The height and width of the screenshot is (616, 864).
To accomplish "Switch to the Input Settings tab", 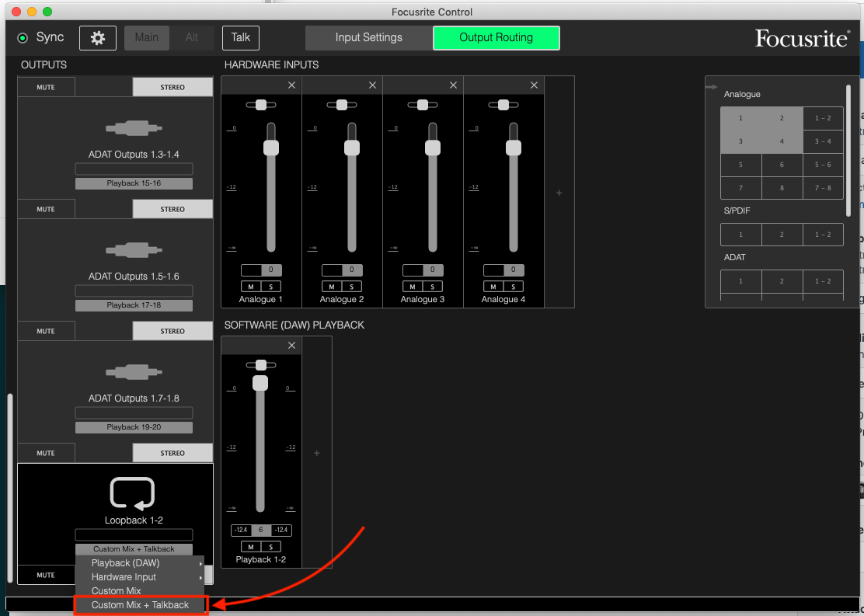I will (368, 37).
